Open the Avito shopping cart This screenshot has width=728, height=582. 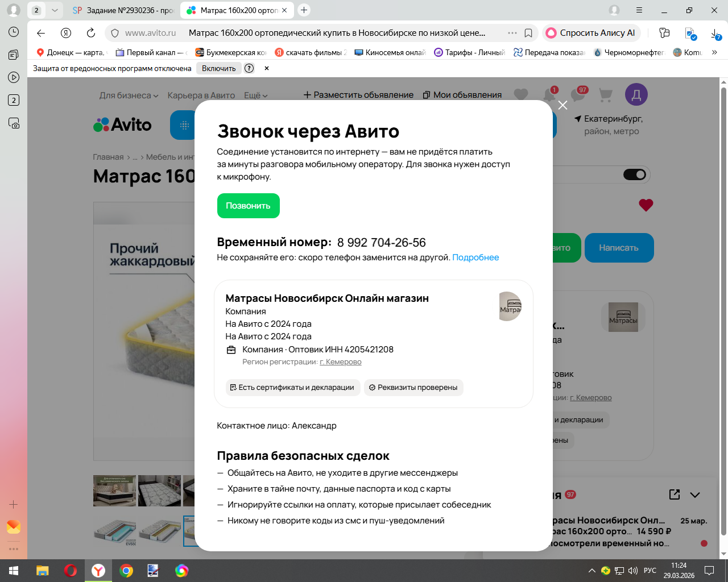(606, 95)
